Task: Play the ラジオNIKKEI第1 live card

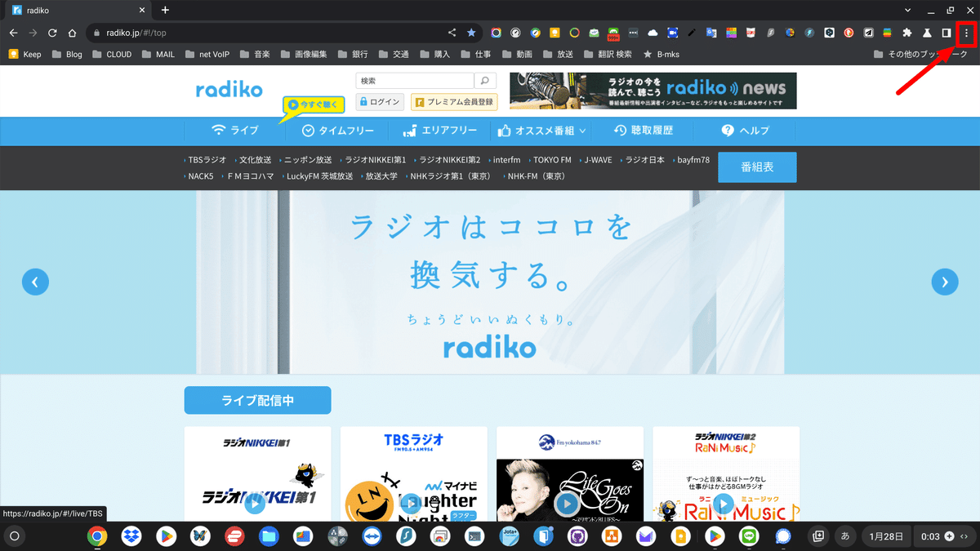Action: click(255, 504)
